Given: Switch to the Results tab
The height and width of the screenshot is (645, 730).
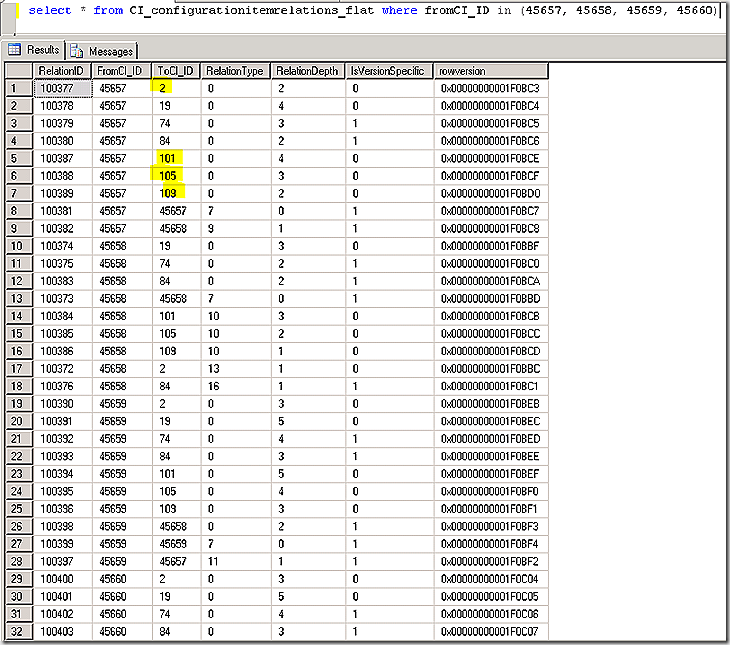Looking at the screenshot, I should coord(34,50).
